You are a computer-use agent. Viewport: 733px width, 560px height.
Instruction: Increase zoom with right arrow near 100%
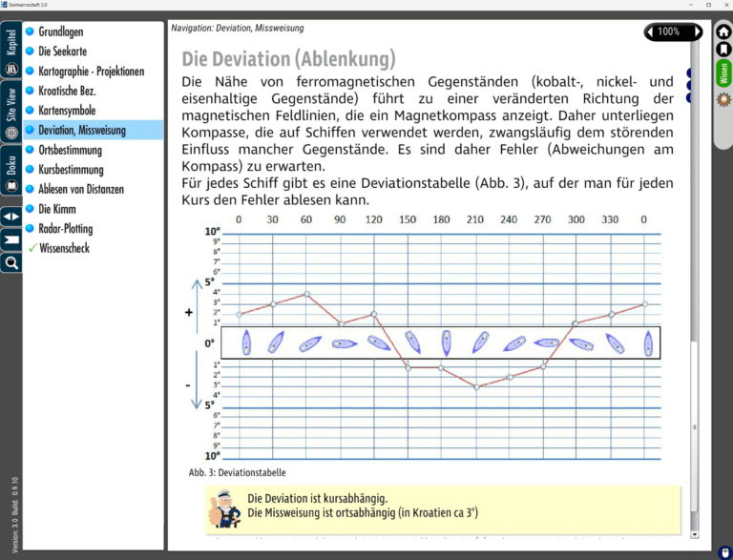pos(697,31)
